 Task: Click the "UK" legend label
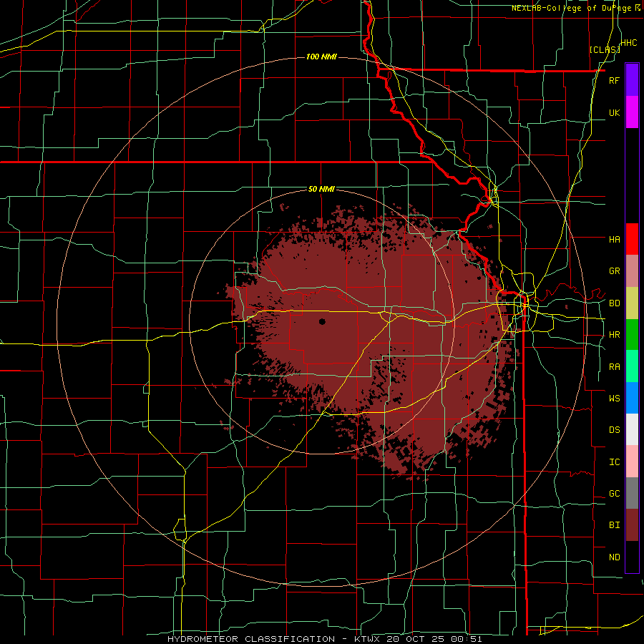(x=614, y=113)
